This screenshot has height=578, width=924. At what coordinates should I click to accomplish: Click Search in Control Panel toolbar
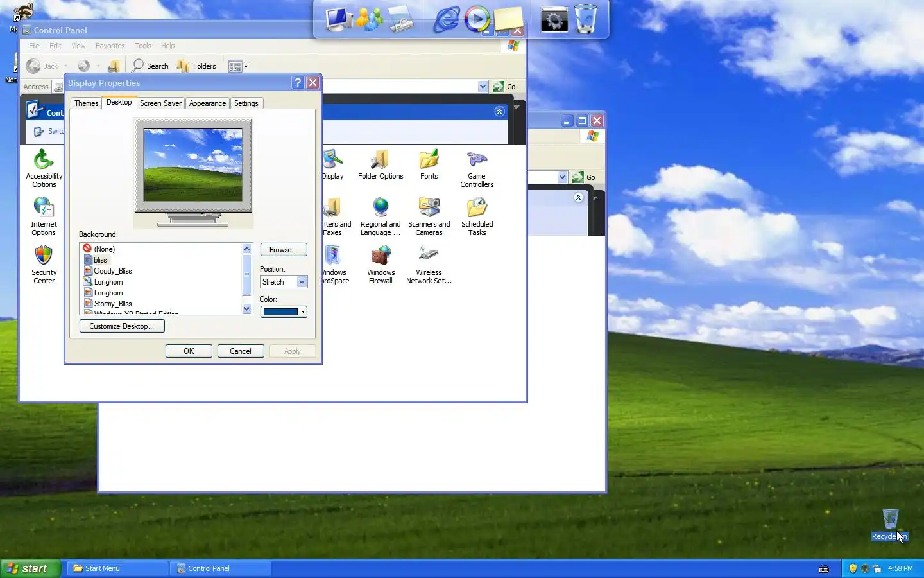150,66
